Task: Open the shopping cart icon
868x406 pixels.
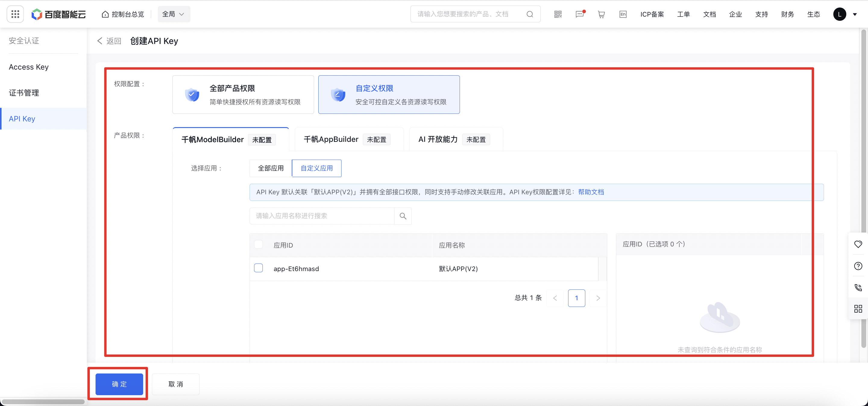Action: click(602, 14)
